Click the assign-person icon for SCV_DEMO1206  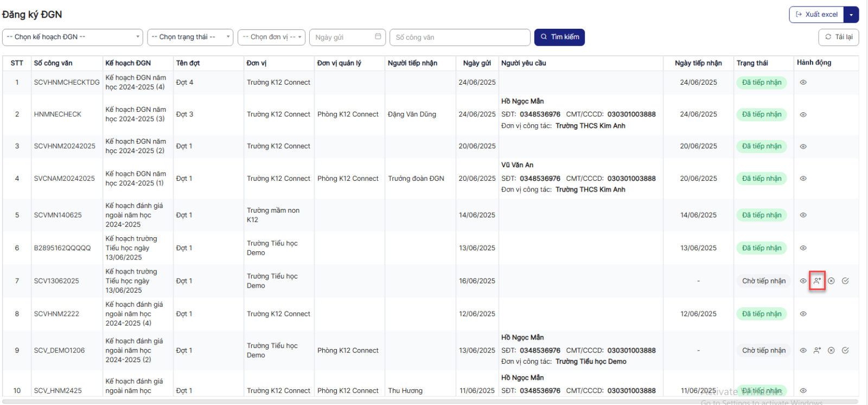[x=817, y=351]
